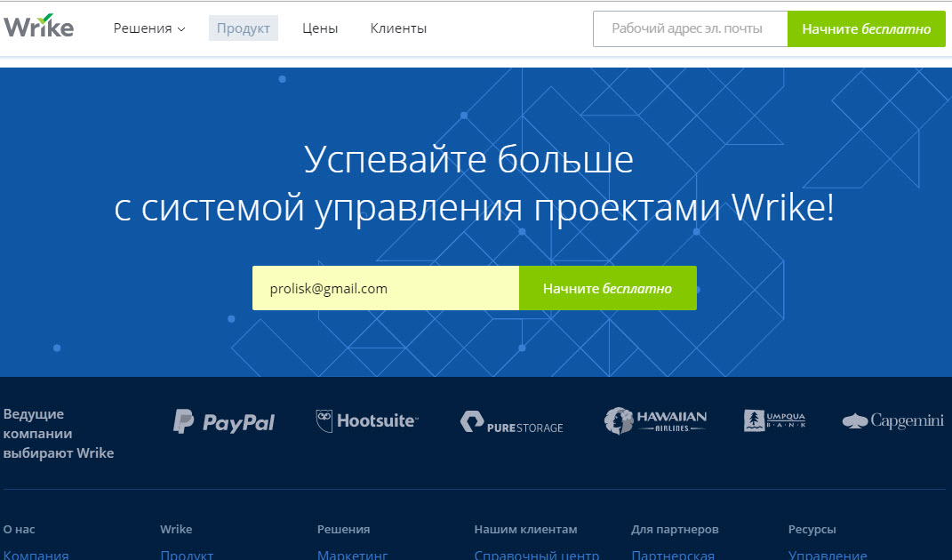Click the О нас footer heading

pos(19,529)
